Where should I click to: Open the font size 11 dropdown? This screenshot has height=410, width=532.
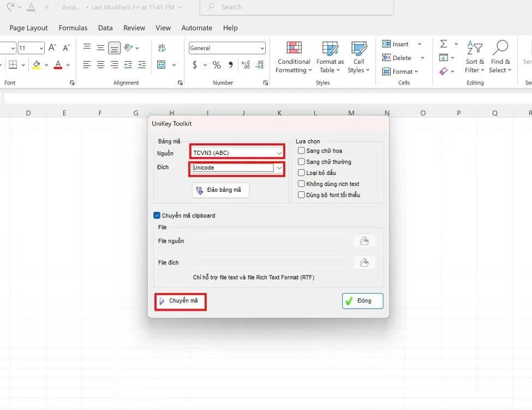(41, 48)
